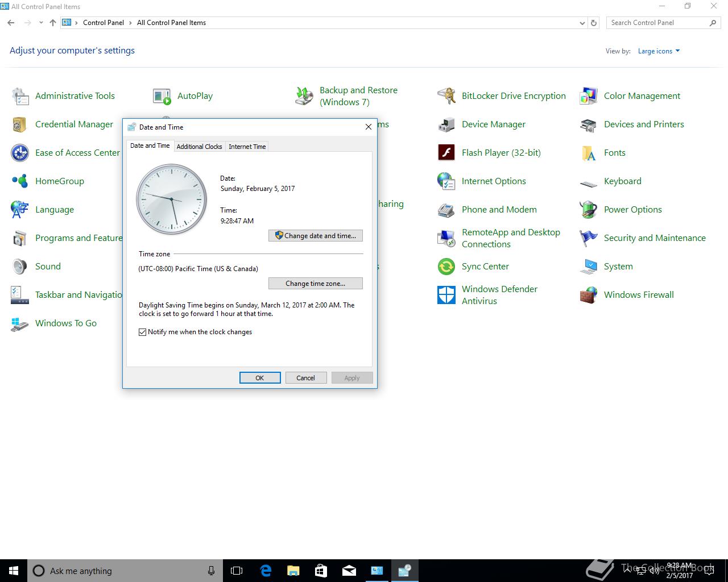Viewport: 728px width, 582px height.
Task: Open Windows Firewall icon
Action: click(x=589, y=295)
